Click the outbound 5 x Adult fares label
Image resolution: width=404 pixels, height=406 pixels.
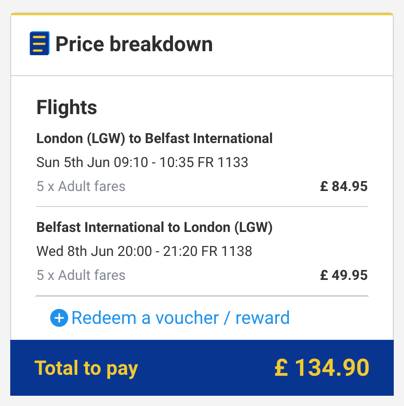point(81,186)
